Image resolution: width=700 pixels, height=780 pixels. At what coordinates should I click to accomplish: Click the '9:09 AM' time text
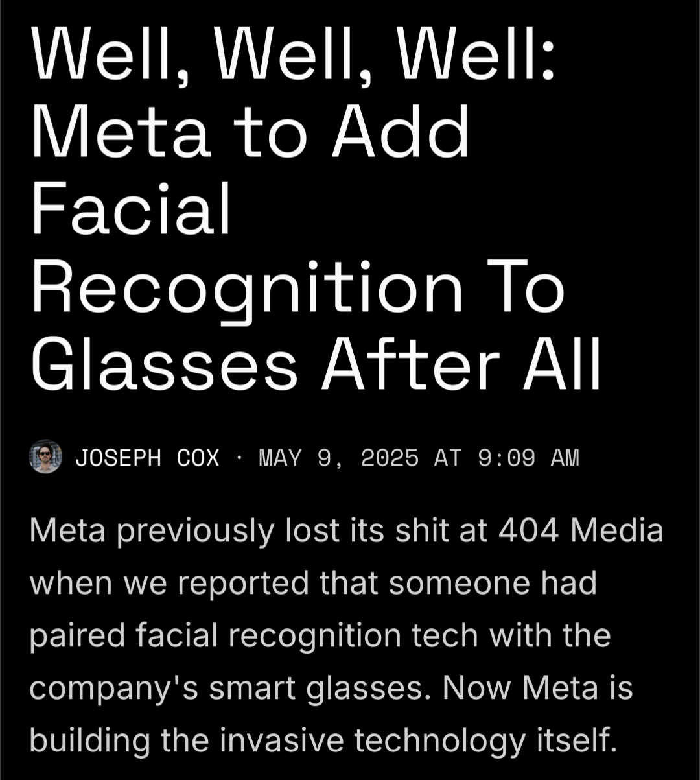coord(528,458)
